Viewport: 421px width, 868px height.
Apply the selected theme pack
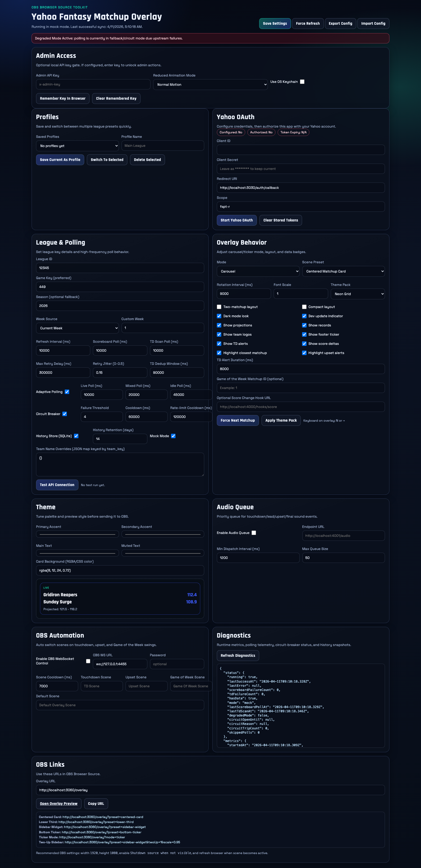280,420
